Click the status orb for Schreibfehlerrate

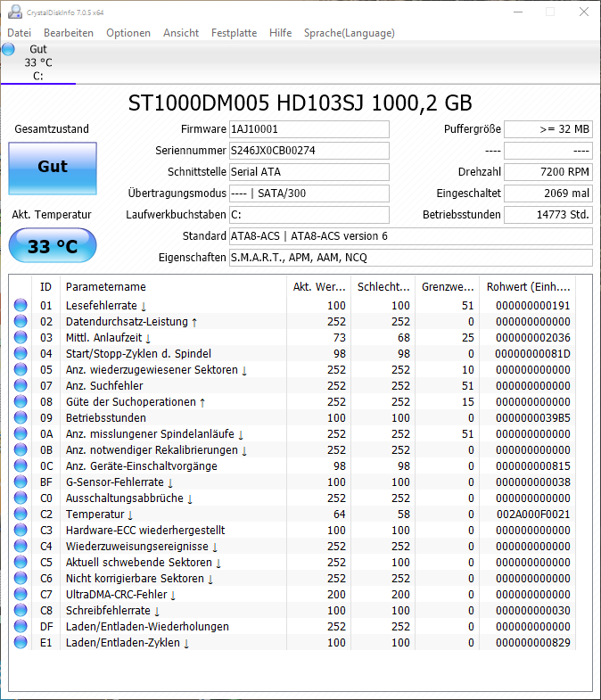pos(21,610)
